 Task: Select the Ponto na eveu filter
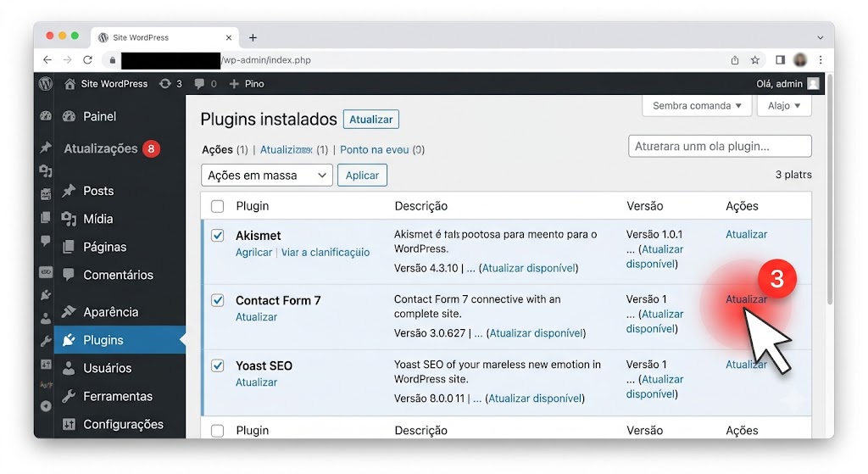coord(382,149)
